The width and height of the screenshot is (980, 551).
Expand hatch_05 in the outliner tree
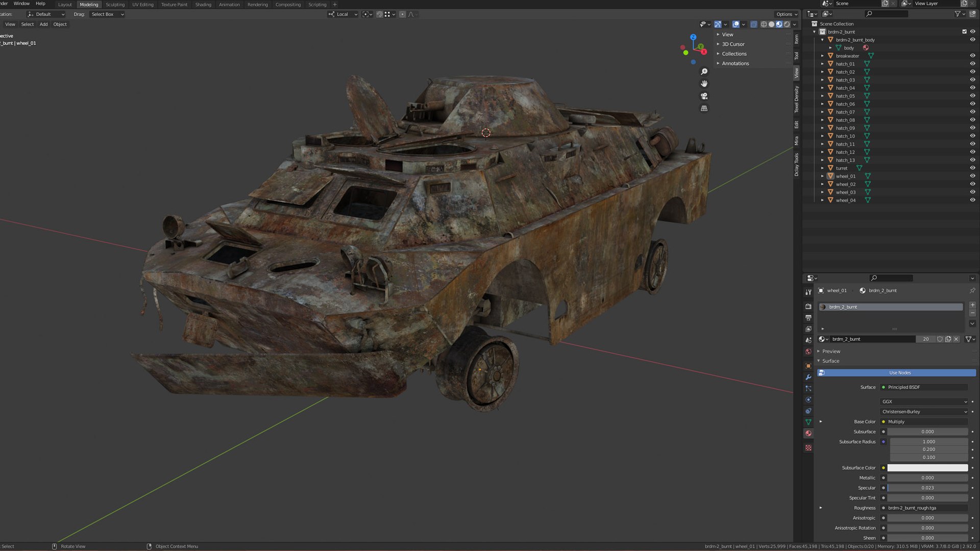pyautogui.click(x=822, y=96)
